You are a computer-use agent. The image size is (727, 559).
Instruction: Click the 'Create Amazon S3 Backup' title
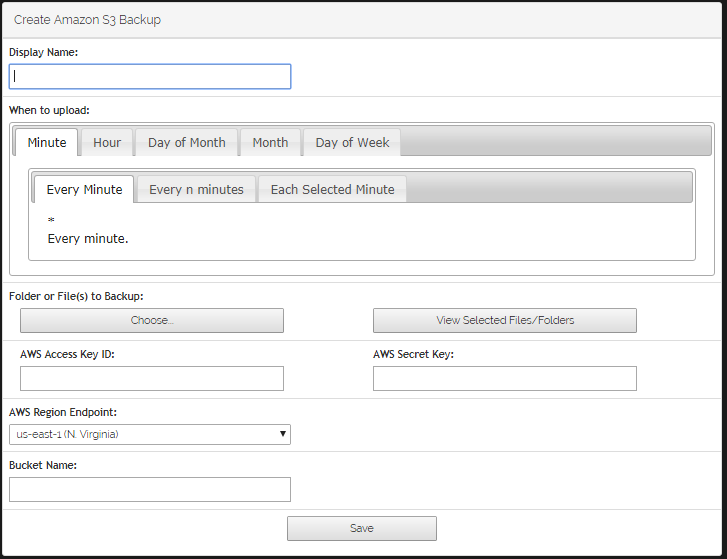pos(87,19)
